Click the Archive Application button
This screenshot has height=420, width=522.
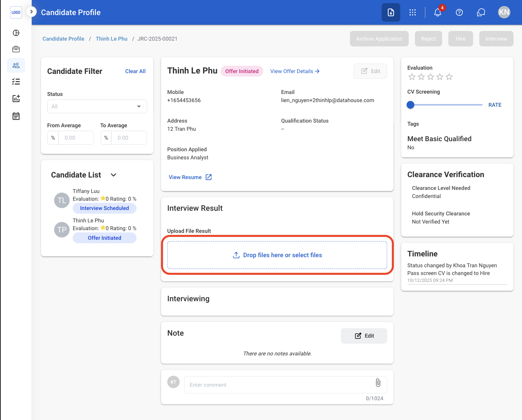(x=379, y=39)
